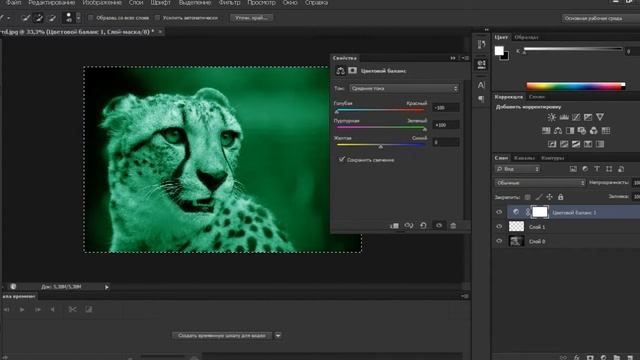Open the 'Фильтр' menu
The image size is (640, 360).
[229, 3]
